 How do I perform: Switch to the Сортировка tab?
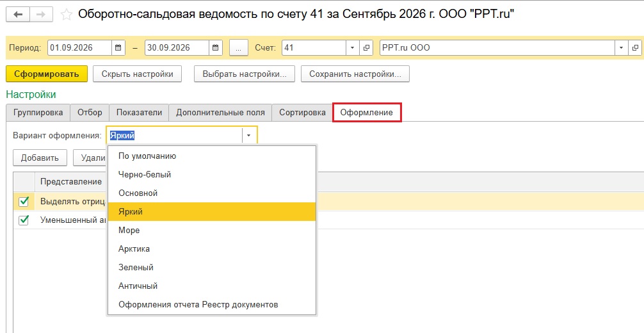[x=302, y=112]
